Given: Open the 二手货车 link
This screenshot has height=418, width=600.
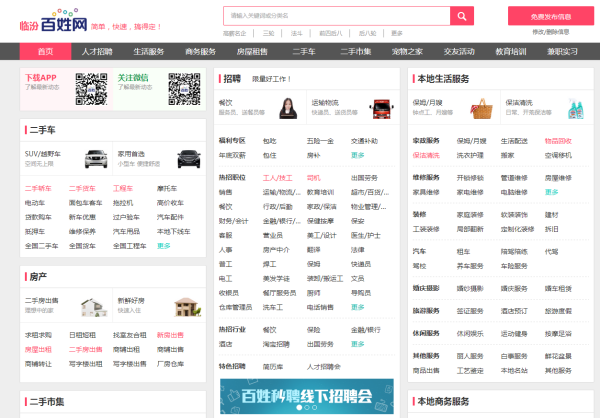Looking at the screenshot, I should (82, 188).
